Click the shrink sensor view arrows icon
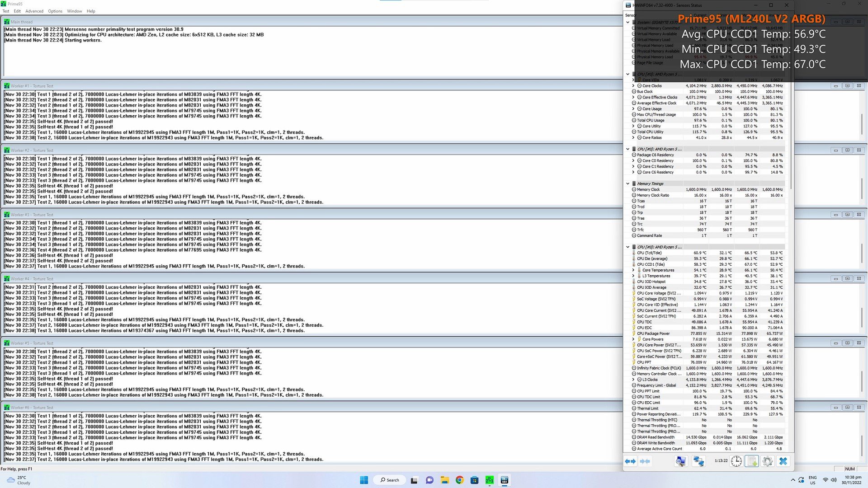This screenshot has height=488, width=868. 645,461
